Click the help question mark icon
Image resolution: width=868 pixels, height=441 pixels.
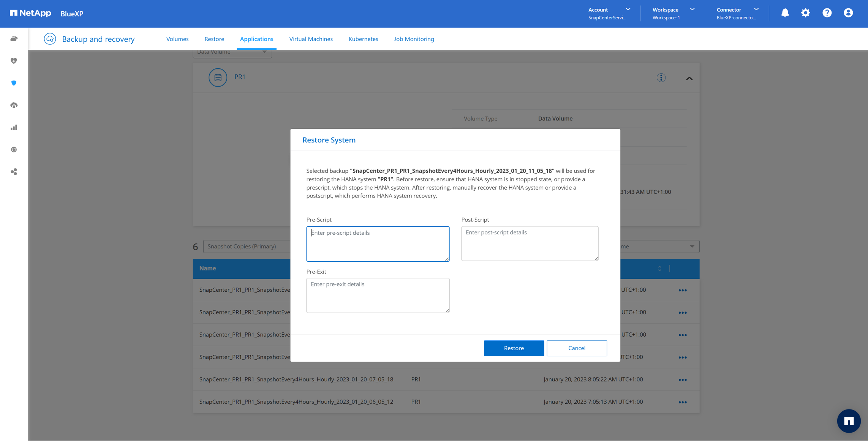pyautogui.click(x=827, y=13)
